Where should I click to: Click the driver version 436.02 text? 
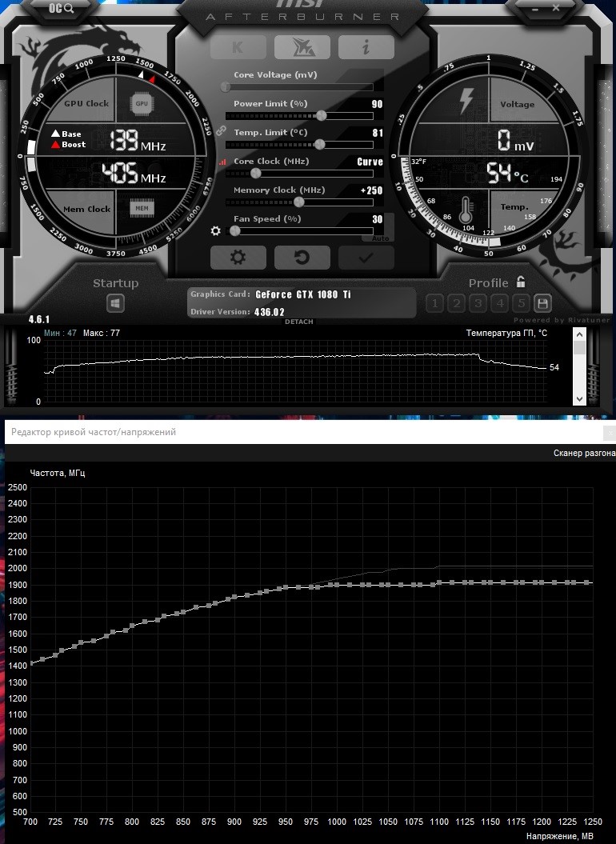coord(270,312)
